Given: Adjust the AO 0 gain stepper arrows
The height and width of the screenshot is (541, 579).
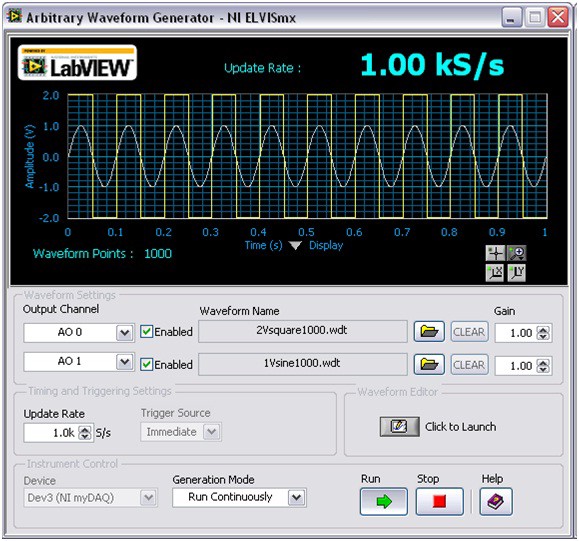Looking at the screenshot, I should 542,333.
